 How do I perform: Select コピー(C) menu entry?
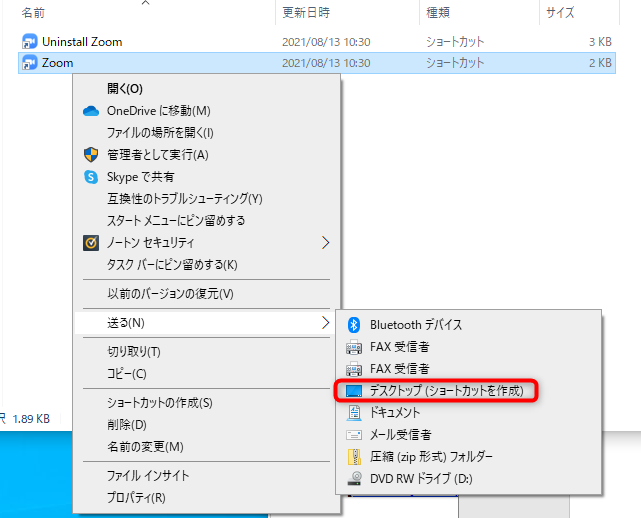(x=206, y=374)
